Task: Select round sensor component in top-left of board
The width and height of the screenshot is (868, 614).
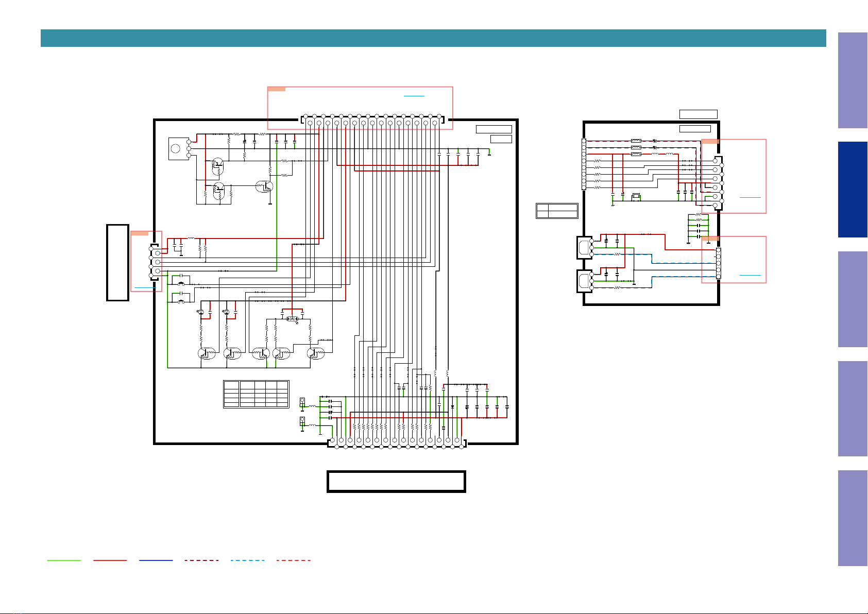Action: click(176, 148)
